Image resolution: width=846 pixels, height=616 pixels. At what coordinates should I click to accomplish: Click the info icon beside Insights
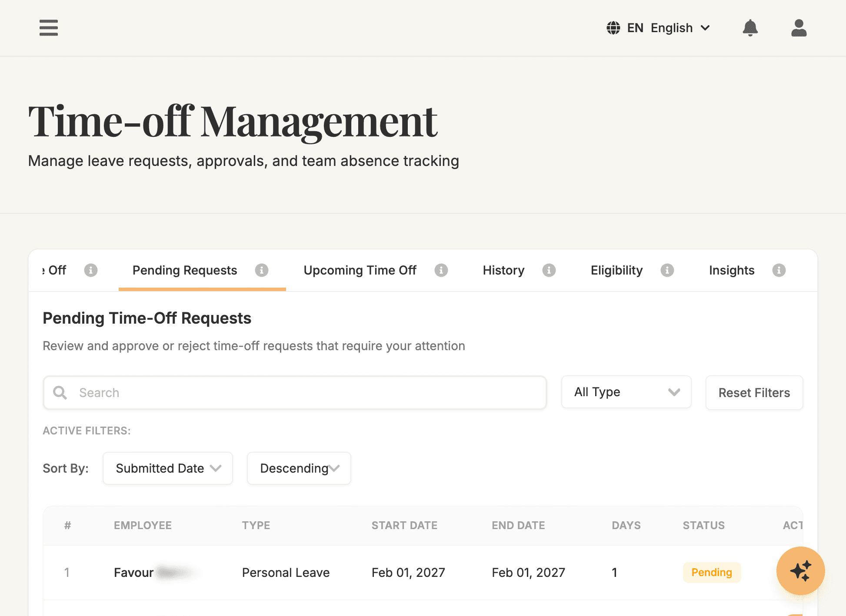tap(779, 270)
